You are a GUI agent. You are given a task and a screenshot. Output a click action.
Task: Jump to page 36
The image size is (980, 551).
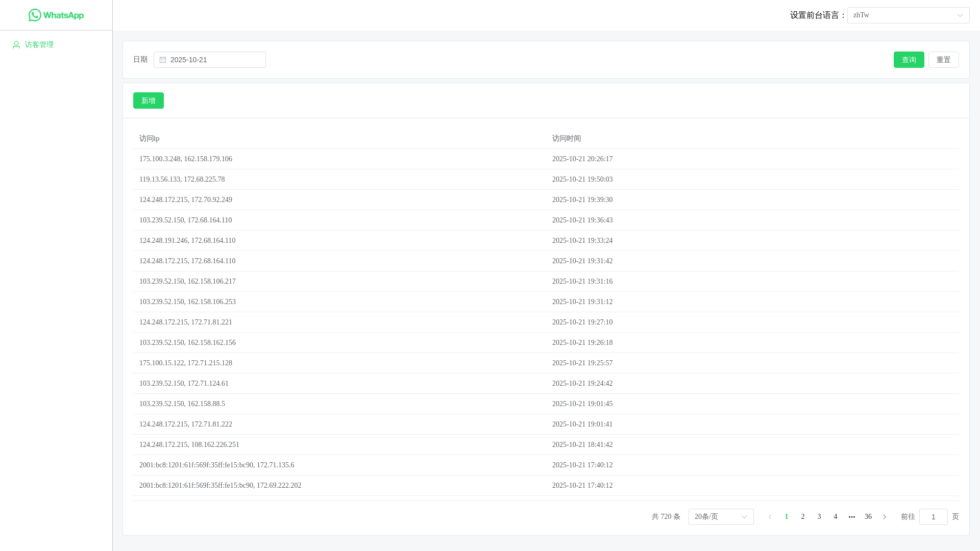[868, 517]
